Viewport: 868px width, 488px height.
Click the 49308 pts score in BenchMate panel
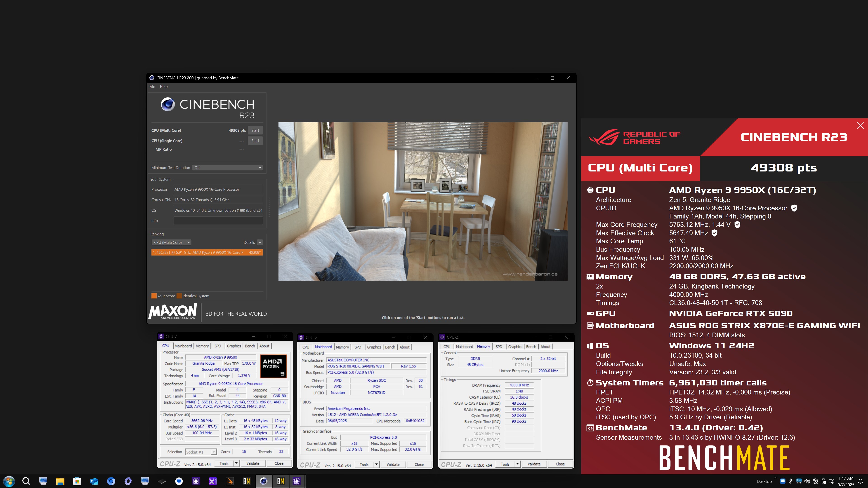pyautogui.click(x=784, y=168)
